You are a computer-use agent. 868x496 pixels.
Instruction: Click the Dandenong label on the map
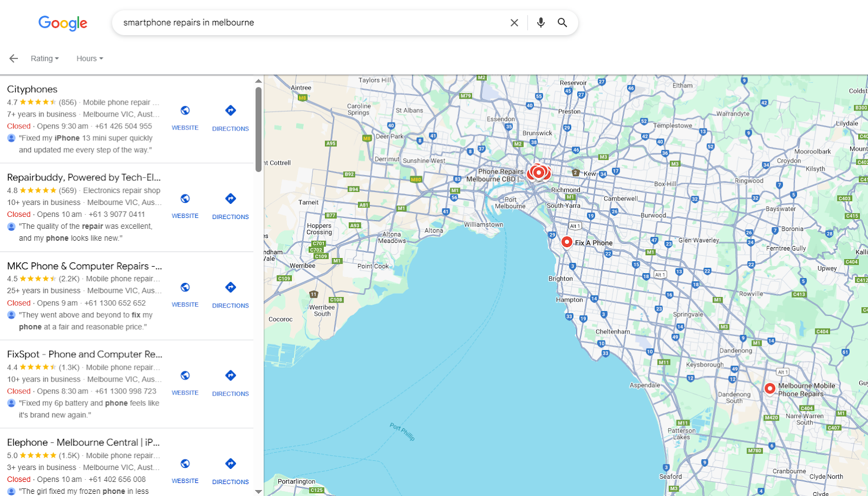[x=736, y=351]
